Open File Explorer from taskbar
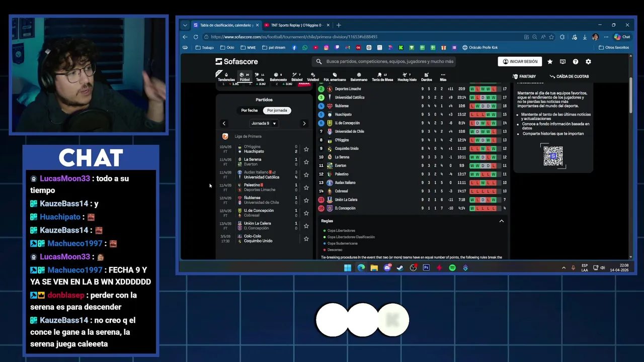 pyautogui.click(x=374, y=268)
